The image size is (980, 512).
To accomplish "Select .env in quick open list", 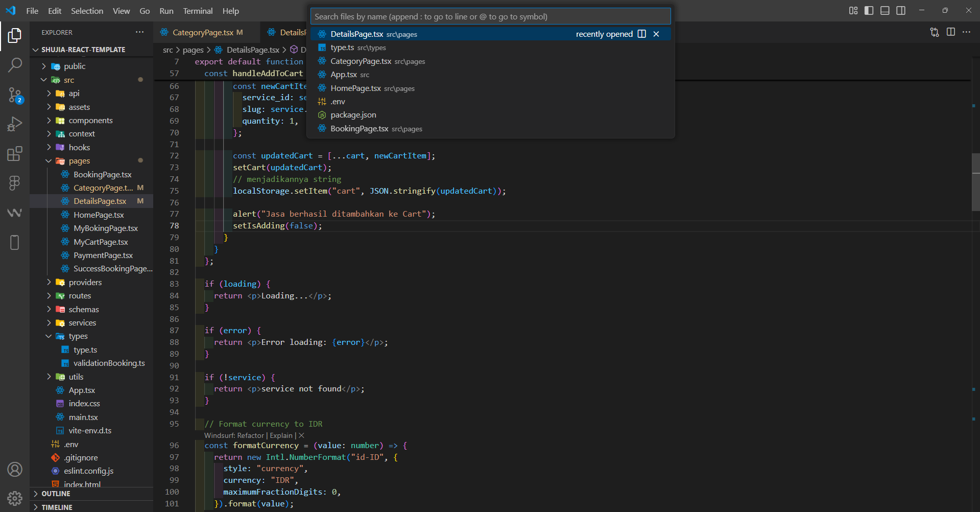I will 490,102.
